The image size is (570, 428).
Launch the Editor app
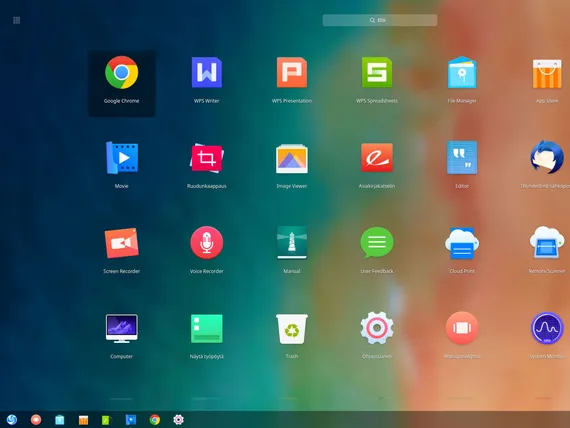[x=462, y=157]
